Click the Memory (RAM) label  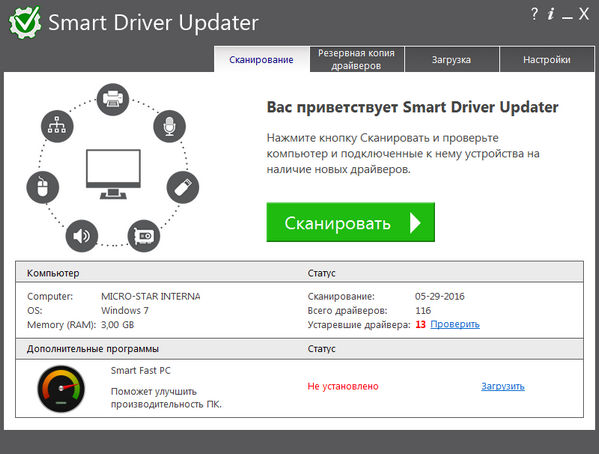[62, 325]
